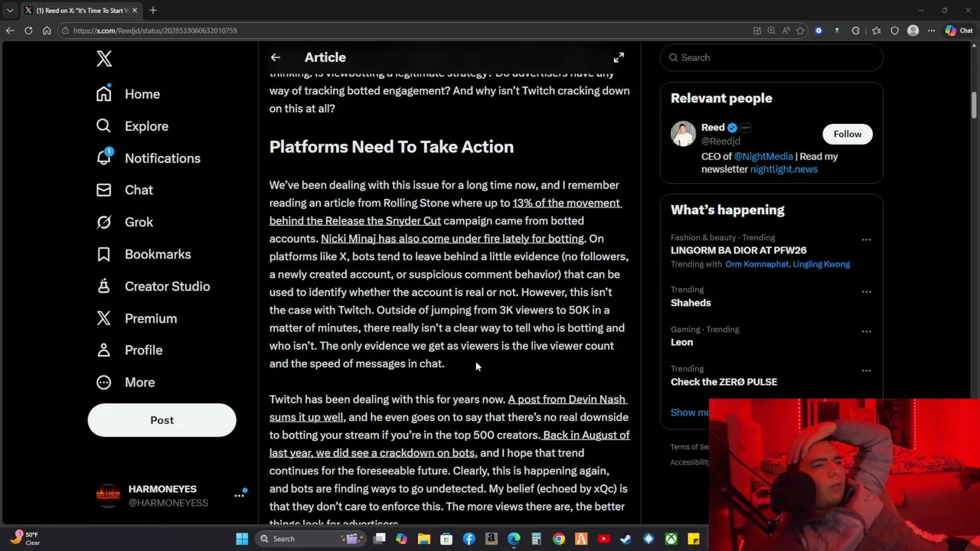Open LINGORM BA DIOR AT PFW26 trend

tap(738, 250)
